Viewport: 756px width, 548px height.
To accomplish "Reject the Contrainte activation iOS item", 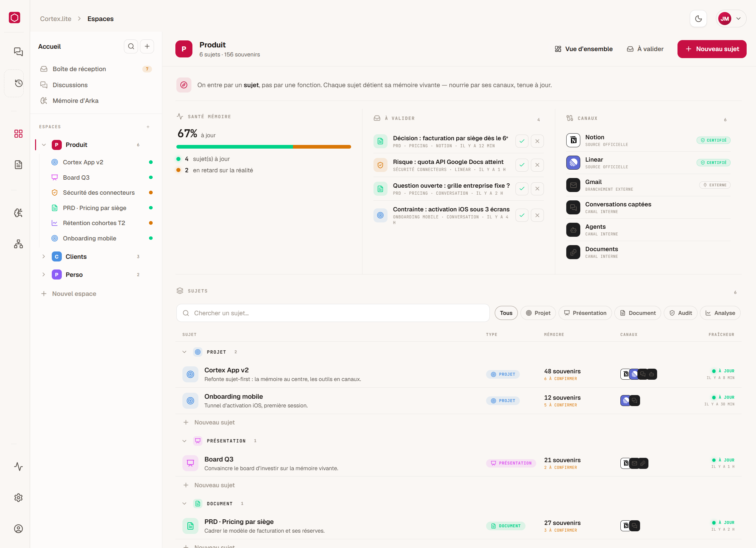I will [537, 215].
